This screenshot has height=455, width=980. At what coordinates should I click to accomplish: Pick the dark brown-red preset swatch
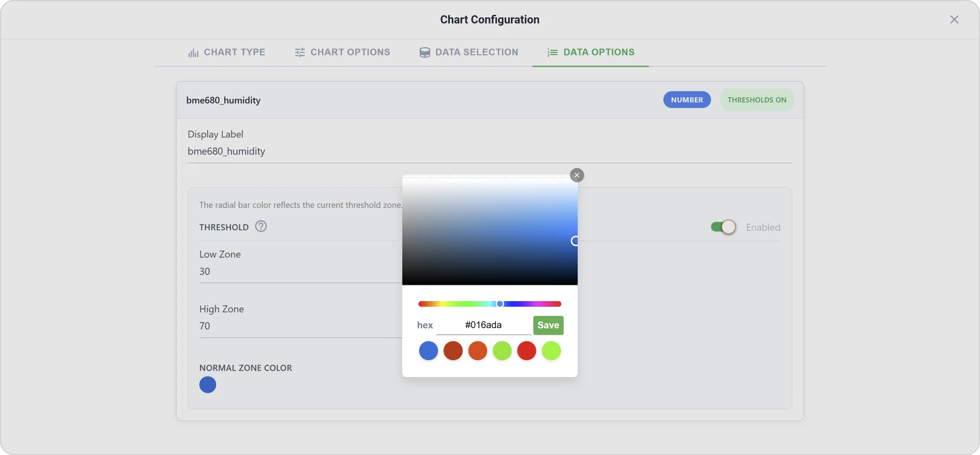coord(453,351)
